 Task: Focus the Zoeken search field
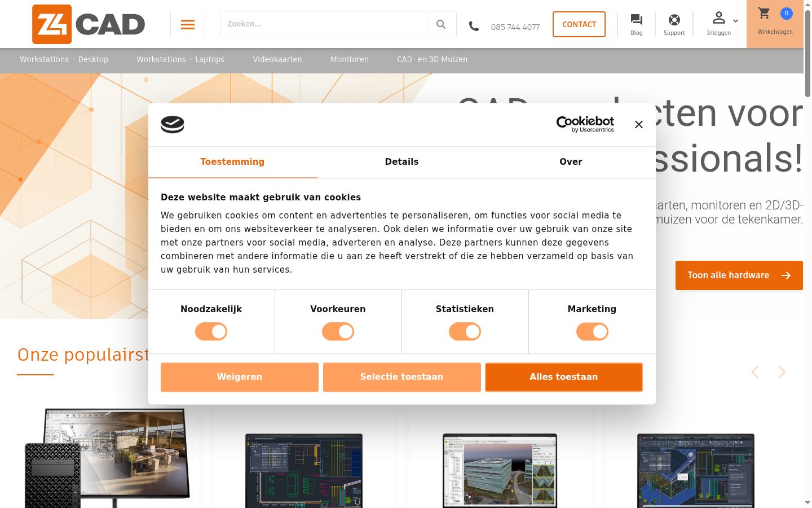[324, 24]
